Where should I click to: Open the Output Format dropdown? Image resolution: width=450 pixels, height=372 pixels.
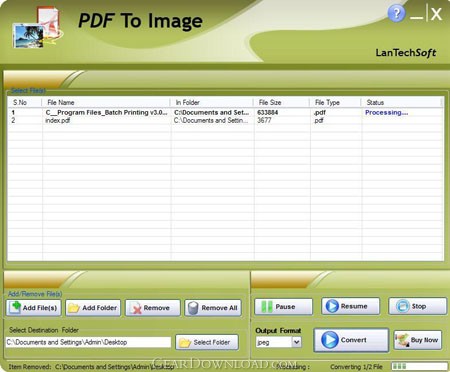(x=296, y=342)
